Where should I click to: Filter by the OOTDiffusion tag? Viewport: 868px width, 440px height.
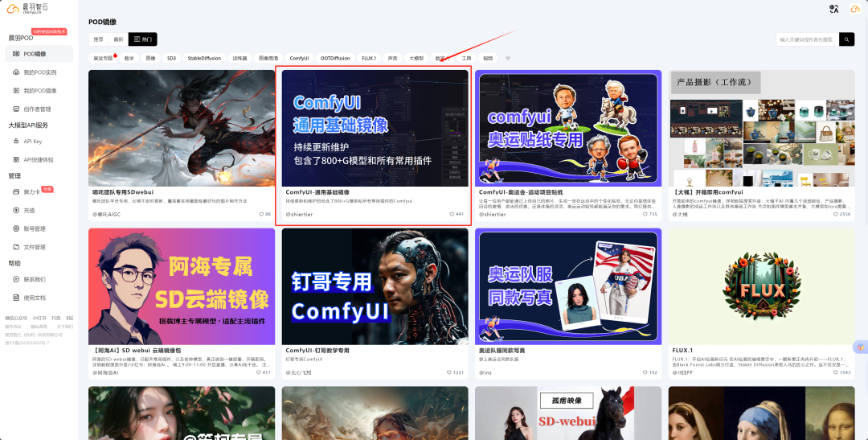pos(335,58)
